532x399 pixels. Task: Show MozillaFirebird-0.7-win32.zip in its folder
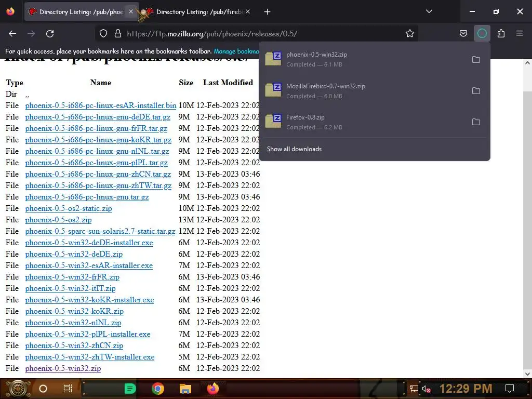[x=476, y=91]
